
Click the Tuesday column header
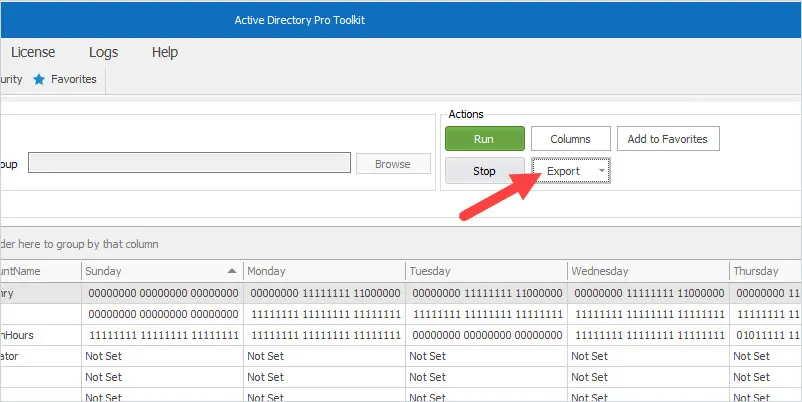pyautogui.click(x=486, y=271)
